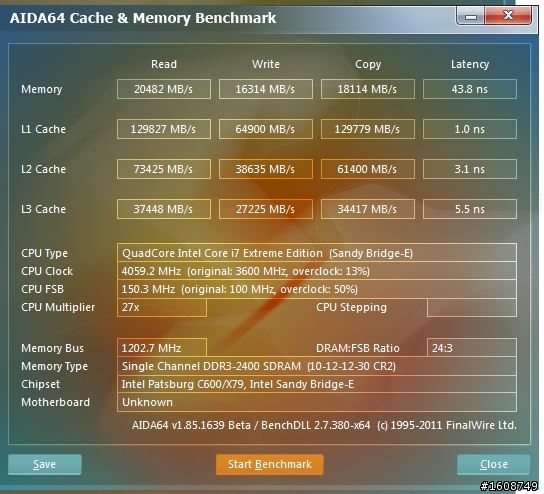Click the AIDA64 Cache & Memory Benchmark title
Viewport: 544px width, 494px height.
click(143, 18)
